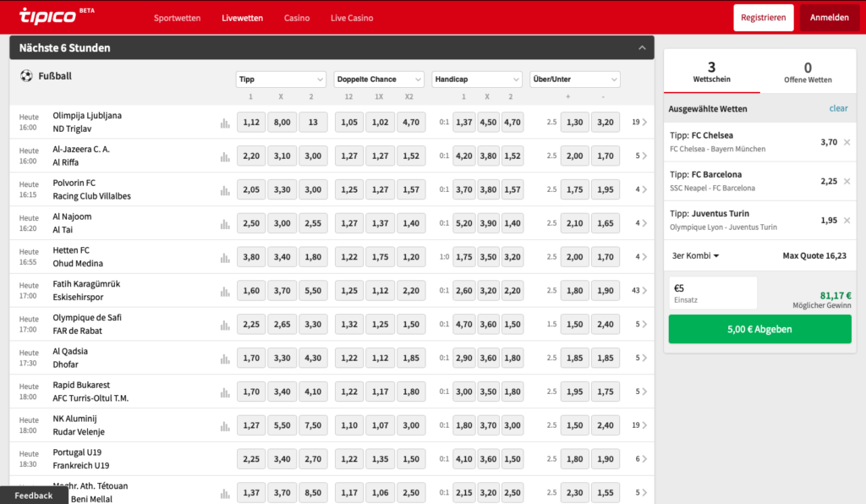Select handicap home odds 3,00 for Rapid Bukarest

coord(464,392)
